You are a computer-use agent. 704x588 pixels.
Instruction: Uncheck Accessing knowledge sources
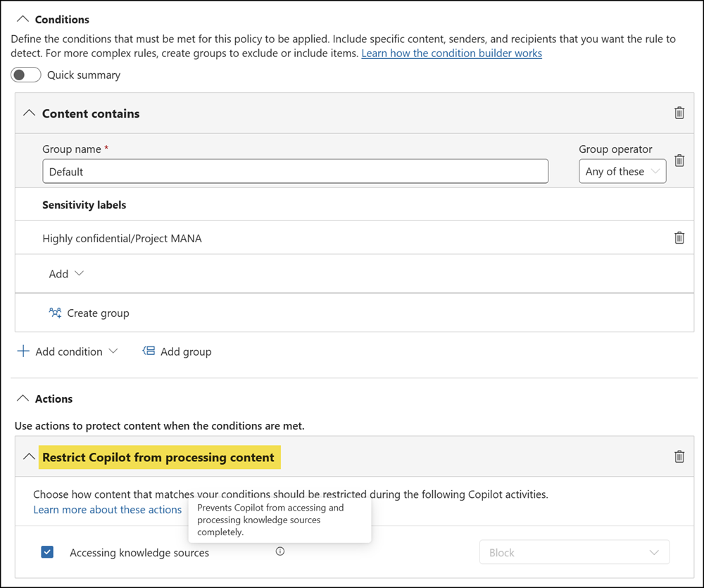47,552
